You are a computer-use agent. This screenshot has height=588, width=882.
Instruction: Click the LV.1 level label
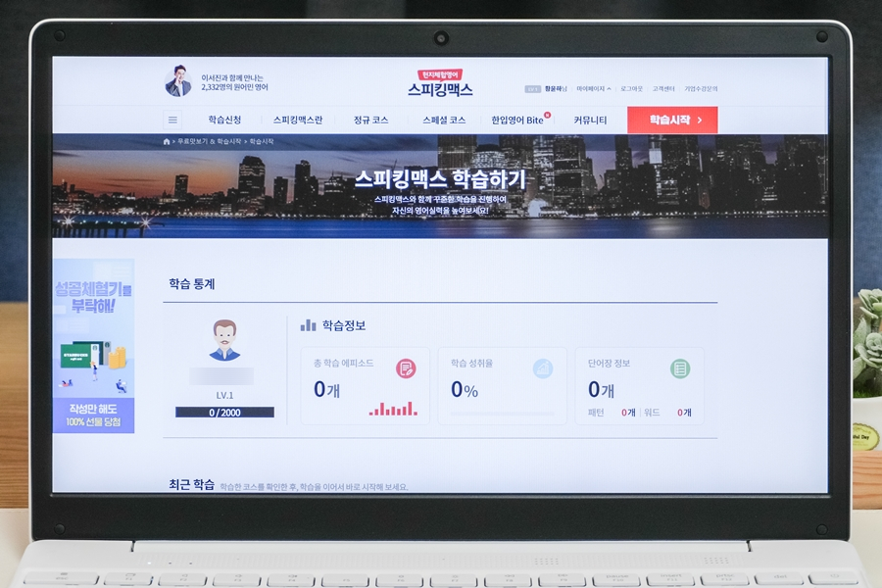coord(224,395)
